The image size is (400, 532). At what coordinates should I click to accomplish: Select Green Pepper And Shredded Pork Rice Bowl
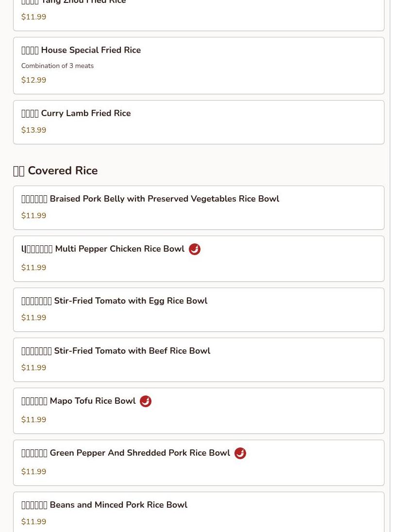[x=139, y=453]
